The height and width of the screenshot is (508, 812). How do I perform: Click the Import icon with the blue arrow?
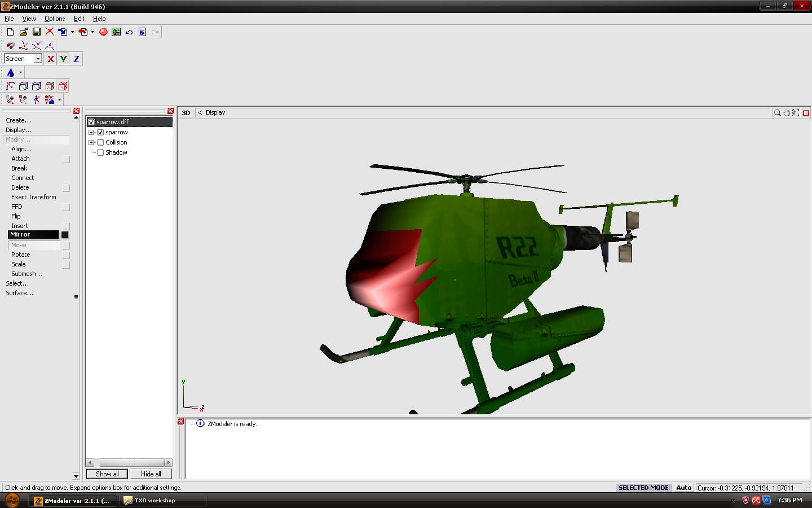pos(63,32)
